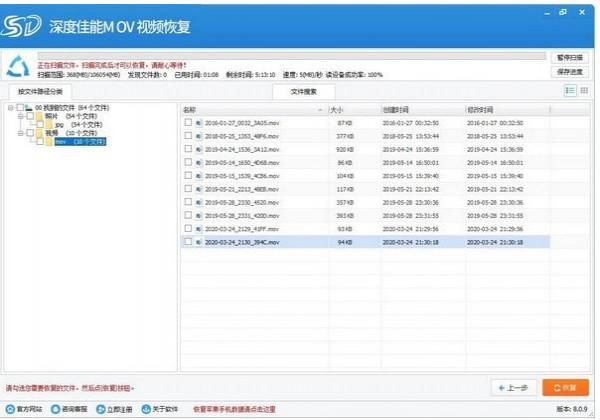
Task: Select the 按文件路径分类 tab
Action: point(39,91)
